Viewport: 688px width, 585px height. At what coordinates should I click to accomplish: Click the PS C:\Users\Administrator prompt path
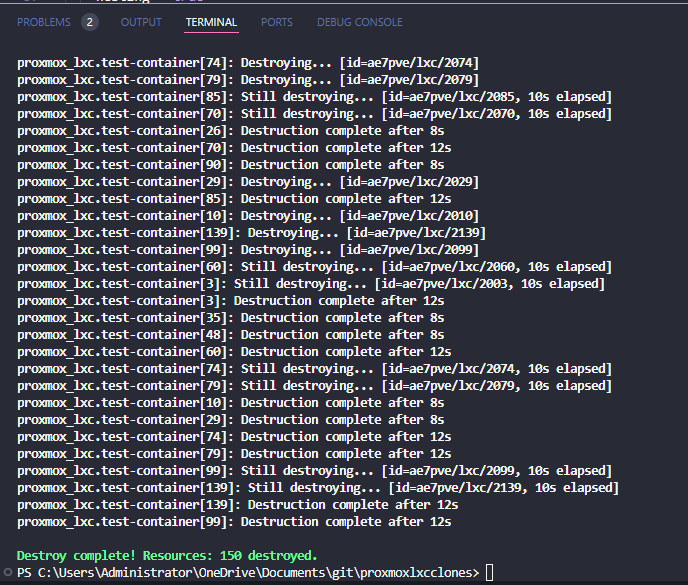click(x=248, y=573)
